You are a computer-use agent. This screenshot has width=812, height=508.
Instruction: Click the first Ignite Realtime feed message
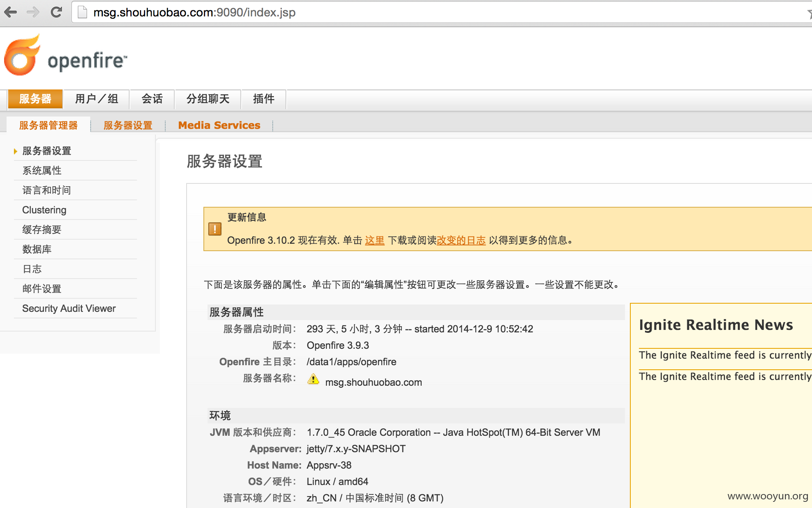pyautogui.click(x=725, y=355)
